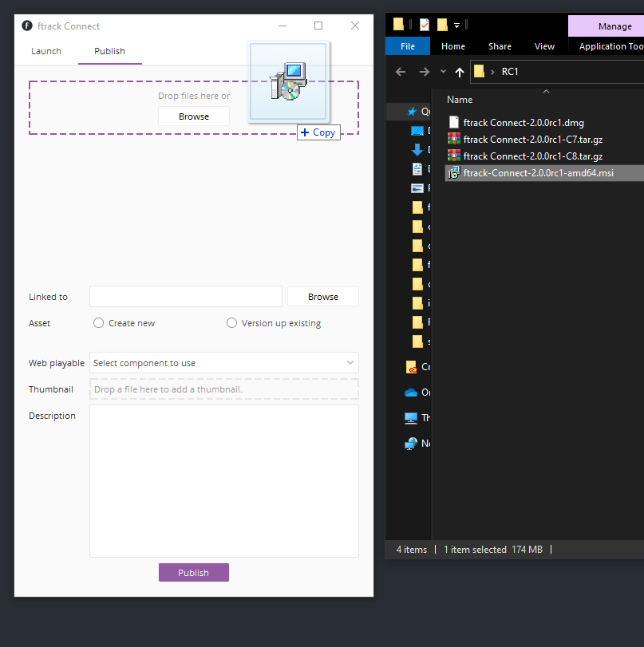This screenshot has height=647, width=644.
Task: Open Downloads via blue arrow sidebar icon
Action: [x=417, y=150]
